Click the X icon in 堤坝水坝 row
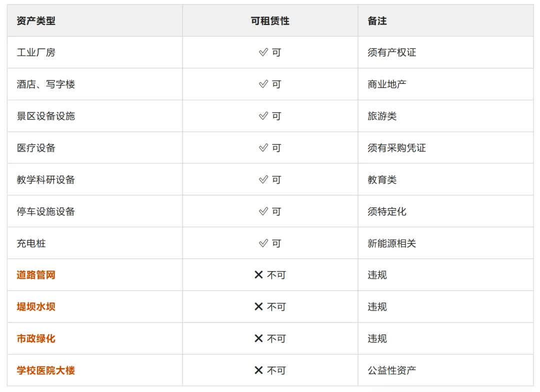The height and width of the screenshot is (392, 540). click(258, 307)
